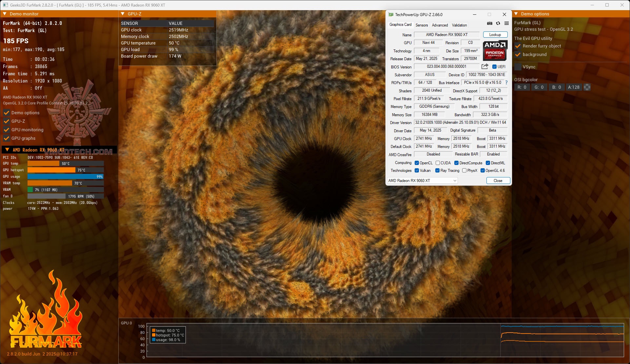Click the GPU-Z refresh icon
The image size is (630, 364).
(498, 24)
